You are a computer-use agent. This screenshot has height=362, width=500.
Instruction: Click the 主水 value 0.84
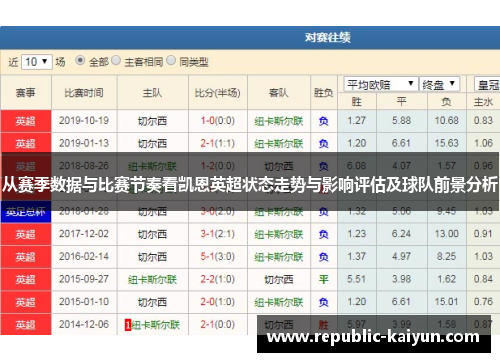tap(483, 279)
